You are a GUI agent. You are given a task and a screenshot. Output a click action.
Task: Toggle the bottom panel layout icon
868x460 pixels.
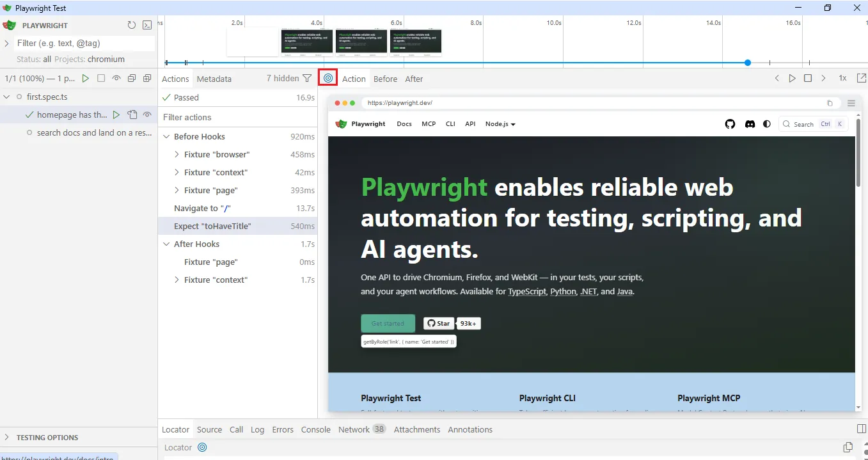(861, 429)
